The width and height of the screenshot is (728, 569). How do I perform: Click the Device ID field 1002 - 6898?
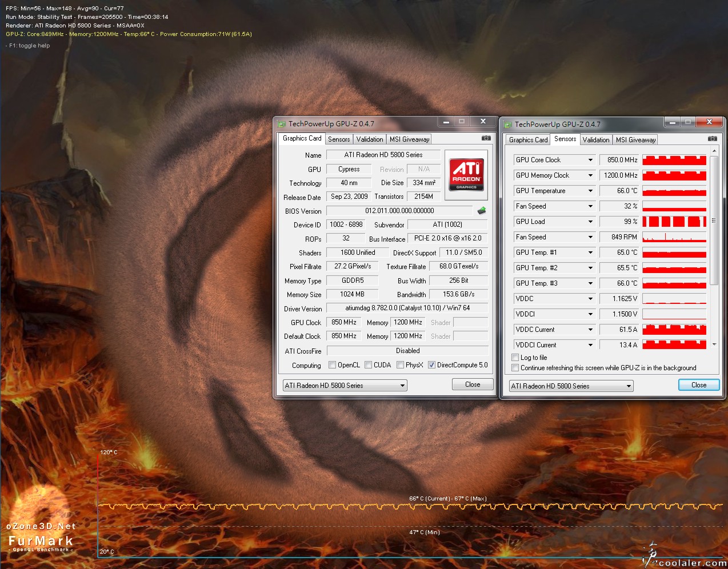click(x=346, y=225)
